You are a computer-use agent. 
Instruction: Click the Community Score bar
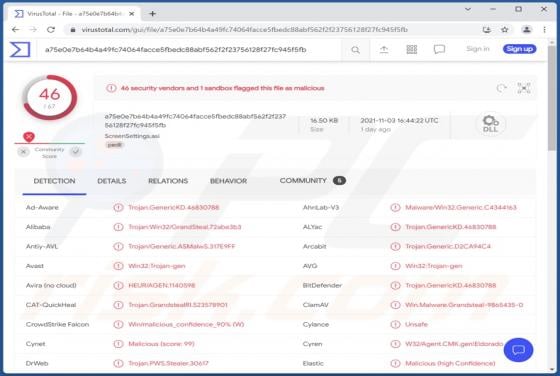(50, 144)
